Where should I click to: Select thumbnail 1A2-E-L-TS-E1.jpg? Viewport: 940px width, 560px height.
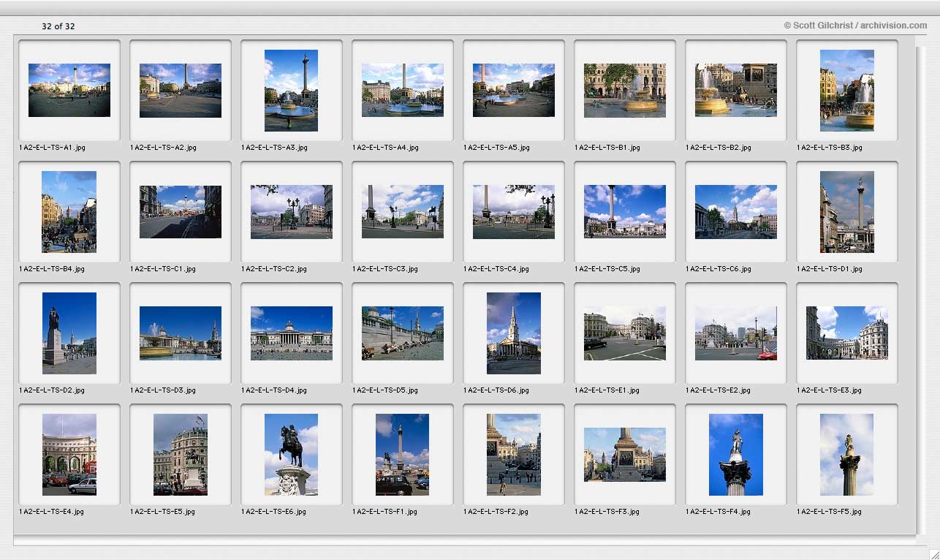tap(625, 333)
